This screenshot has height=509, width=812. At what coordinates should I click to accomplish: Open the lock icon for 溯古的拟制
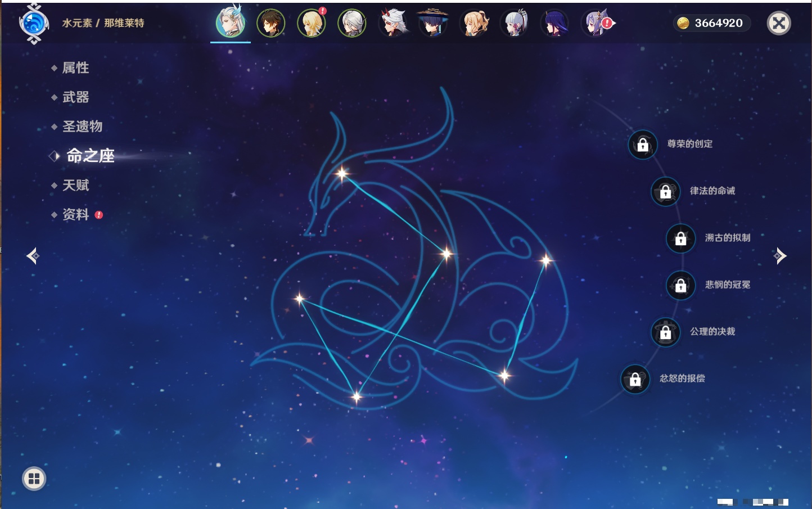pos(680,238)
